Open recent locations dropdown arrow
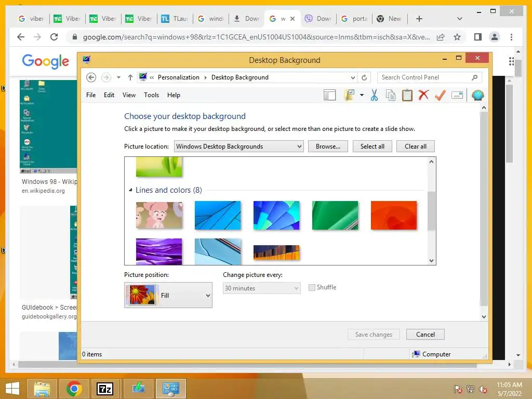Screen dimensions: 532x399 (118, 77)
